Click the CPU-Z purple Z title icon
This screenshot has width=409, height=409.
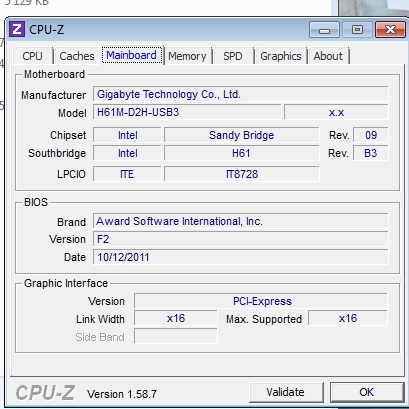click(17, 29)
